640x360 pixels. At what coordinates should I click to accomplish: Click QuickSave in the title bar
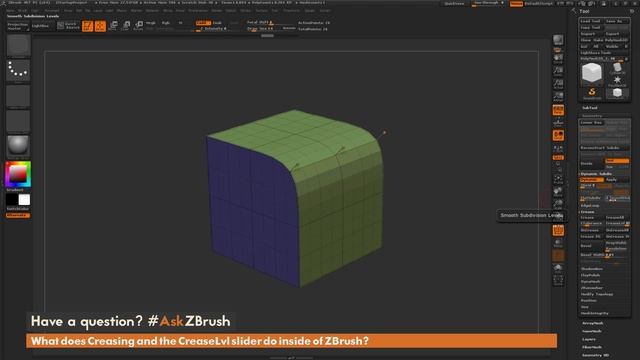pyautogui.click(x=454, y=4)
